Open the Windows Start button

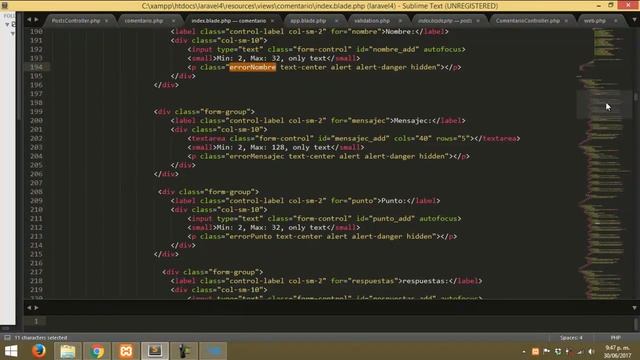click(x=11, y=351)
